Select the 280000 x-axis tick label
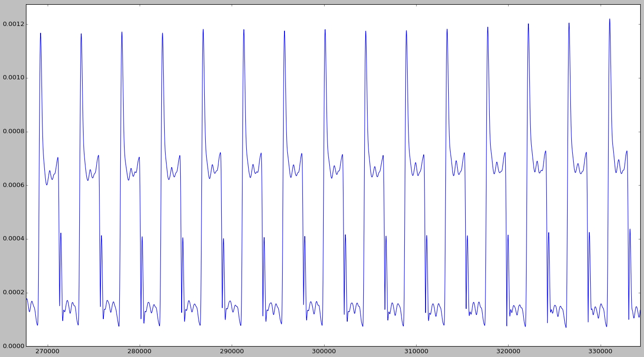 (139, 352)
